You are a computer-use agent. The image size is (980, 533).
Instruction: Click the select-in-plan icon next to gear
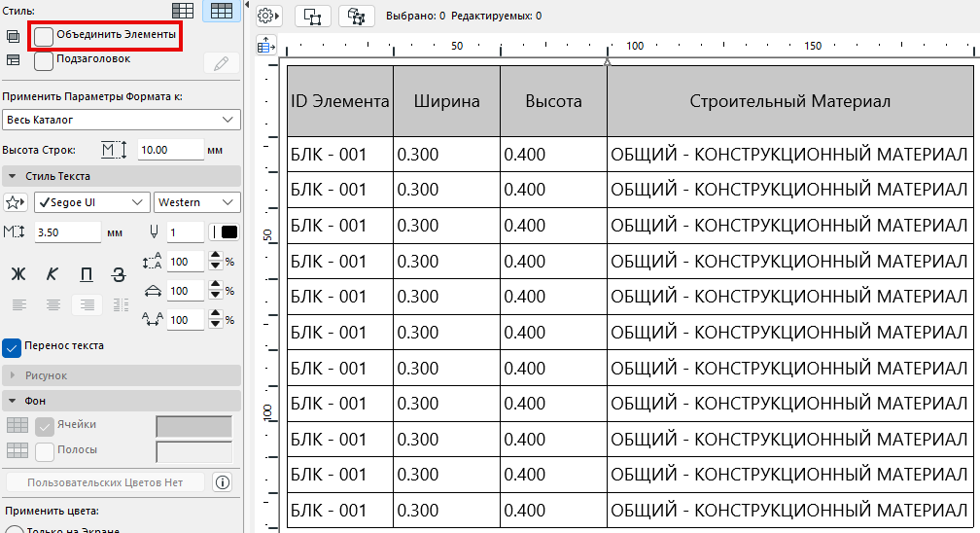(312, 16)
